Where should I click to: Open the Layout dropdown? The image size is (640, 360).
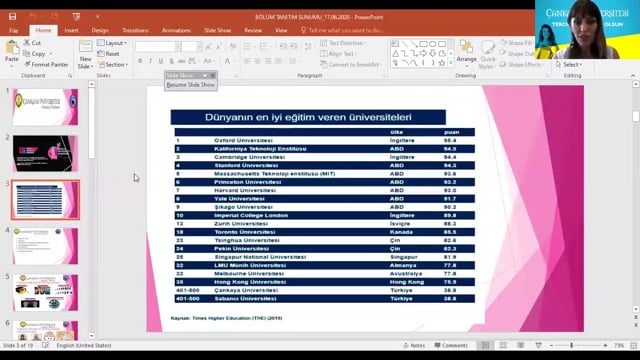pyautogui.click(x=112, y=43)
